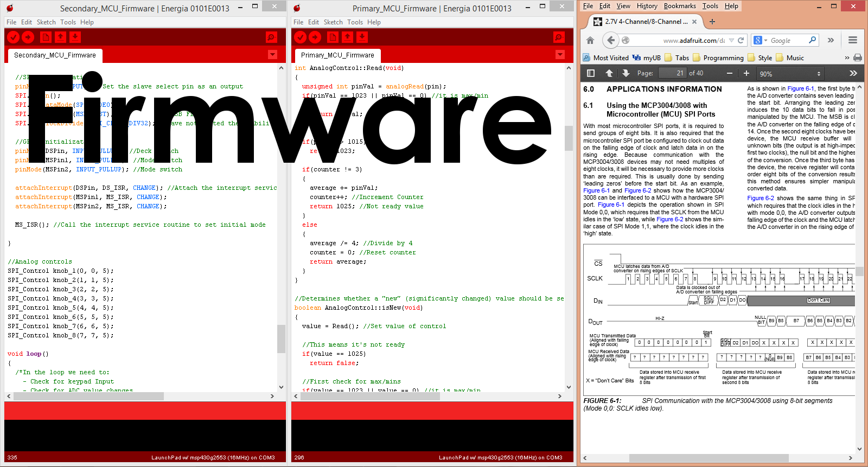868x467 pixels.
Task: Go to previous page in PDF viewer
Action: click(609, 73)
